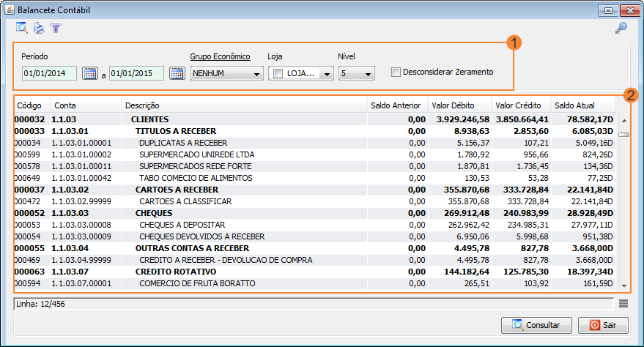Open calendar picker for end date 01/01/2015
The width and height of the screenshot is (644, 347).
click(177, 73)
